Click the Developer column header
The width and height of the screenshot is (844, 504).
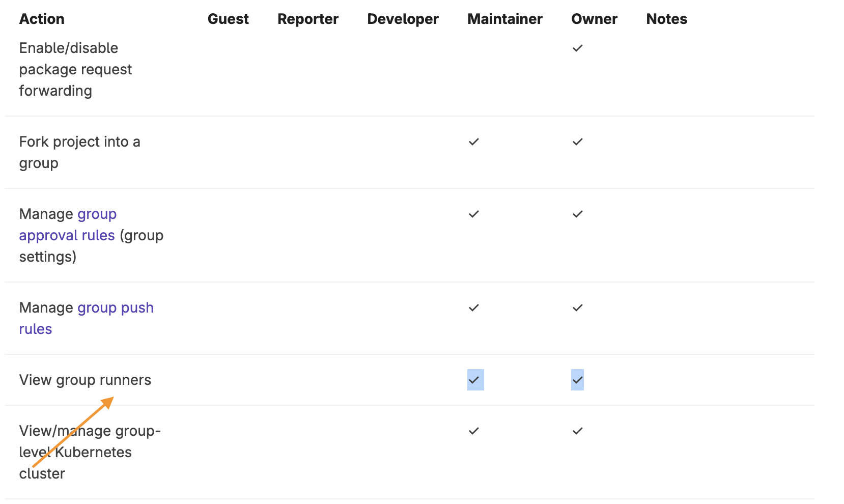403,19
